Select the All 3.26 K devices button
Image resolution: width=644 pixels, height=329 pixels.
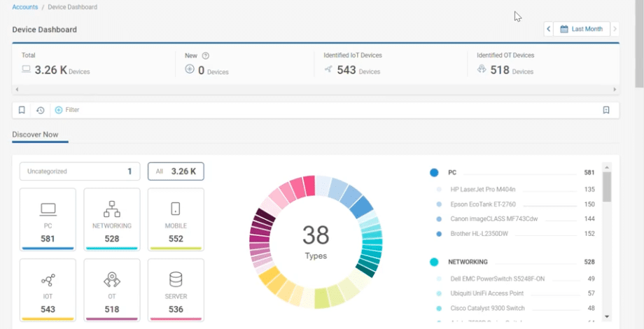click(176, 171)
